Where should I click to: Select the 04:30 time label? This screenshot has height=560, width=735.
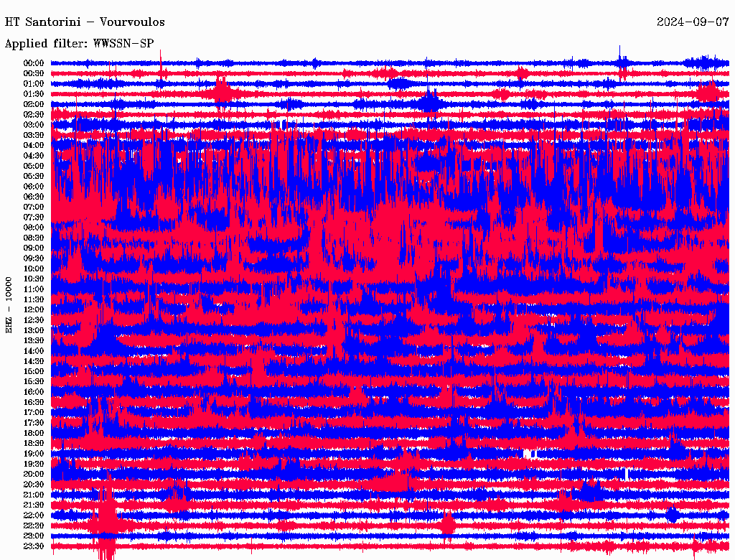[34, 155]
